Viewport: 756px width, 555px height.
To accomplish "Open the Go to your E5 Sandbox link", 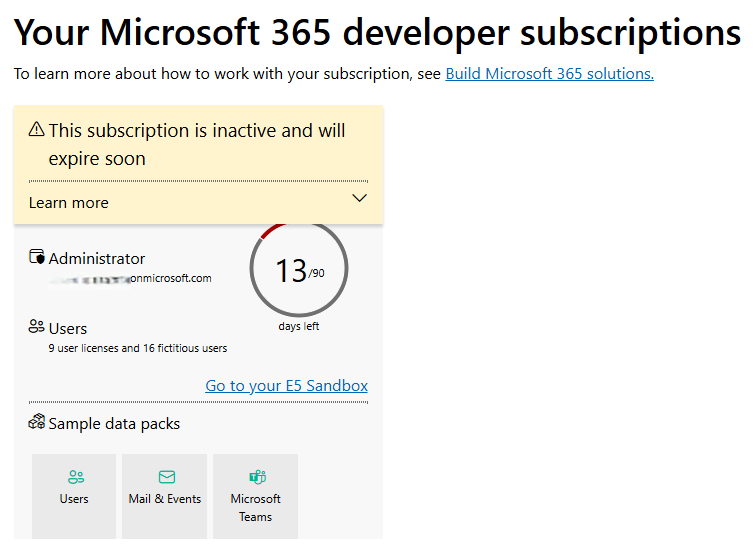I will pyautogui.click(x=286, y=386).
